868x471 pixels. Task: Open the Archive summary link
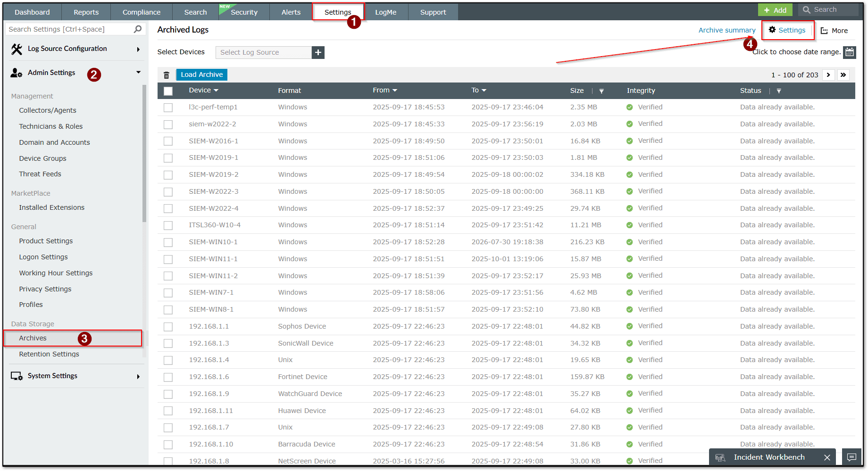[726, 30]
